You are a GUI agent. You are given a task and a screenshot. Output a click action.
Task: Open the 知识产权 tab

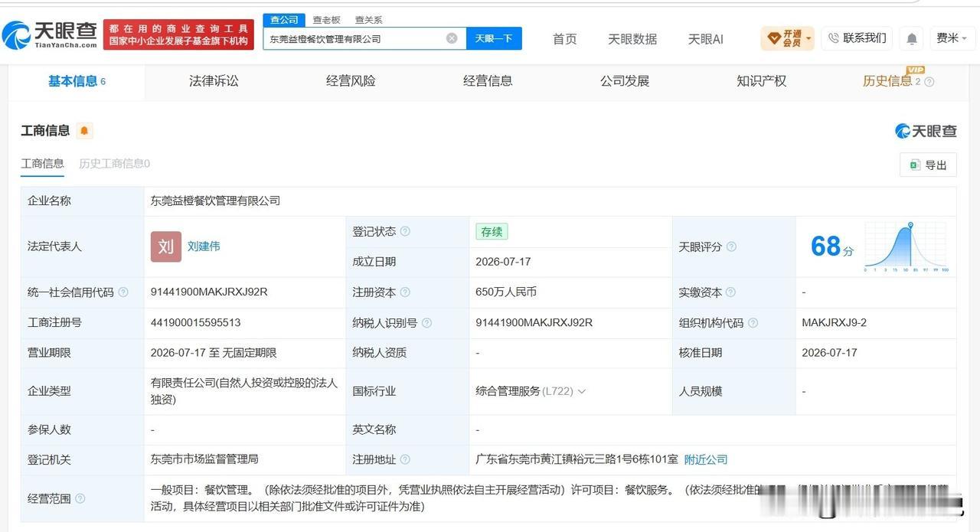coord(762,81)
